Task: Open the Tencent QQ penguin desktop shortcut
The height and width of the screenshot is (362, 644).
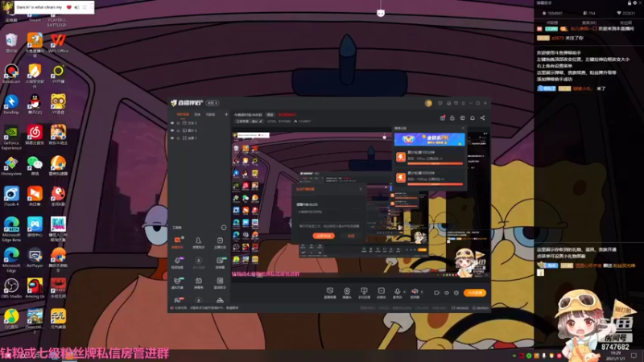Action: coord(35,105)
